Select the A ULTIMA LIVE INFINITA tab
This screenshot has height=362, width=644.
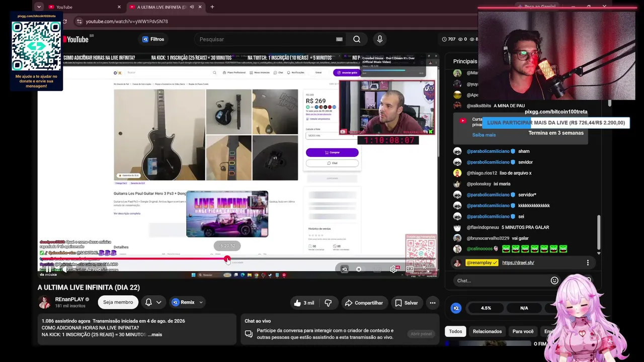tap(162, 7)
